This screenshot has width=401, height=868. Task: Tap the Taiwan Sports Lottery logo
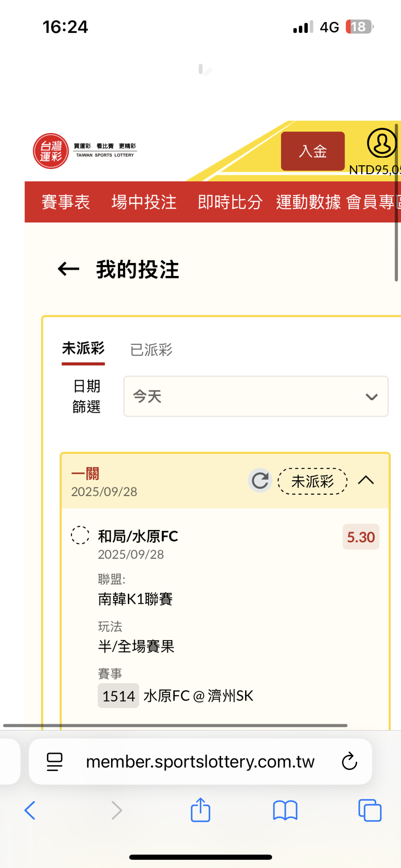click(85, 151)
